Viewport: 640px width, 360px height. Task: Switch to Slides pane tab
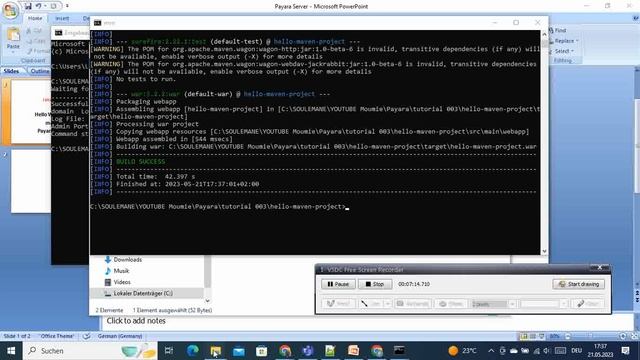tap(12, 71)
